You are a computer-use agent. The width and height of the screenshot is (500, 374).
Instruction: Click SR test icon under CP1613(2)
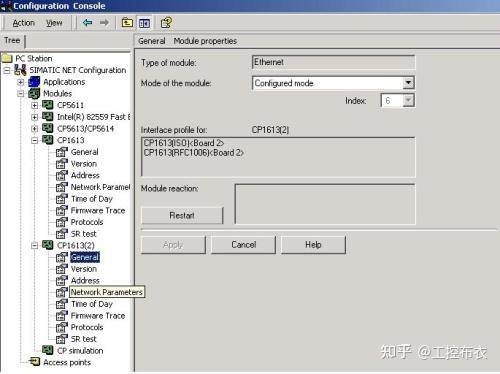[x=62, y=339]
